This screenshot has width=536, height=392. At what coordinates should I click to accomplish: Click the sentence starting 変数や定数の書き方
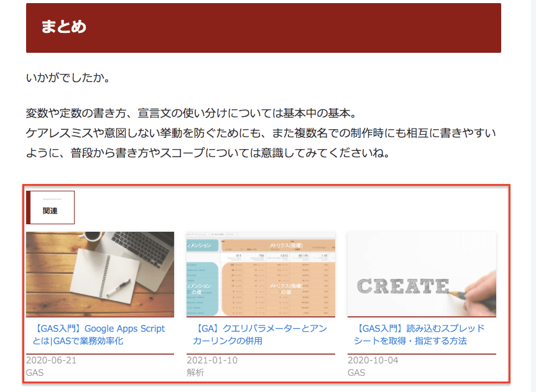[x=192, y=113]
